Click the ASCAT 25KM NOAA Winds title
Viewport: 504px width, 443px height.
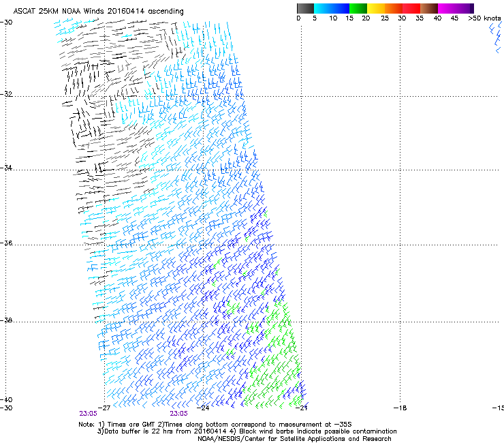coord(98,12)
